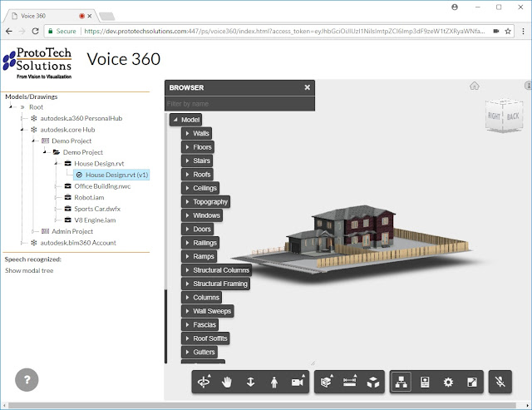The height and width of the screenshot is (410, 532).
Task: Click the ProtoTech Solutions logo
Action: point(37,63)
